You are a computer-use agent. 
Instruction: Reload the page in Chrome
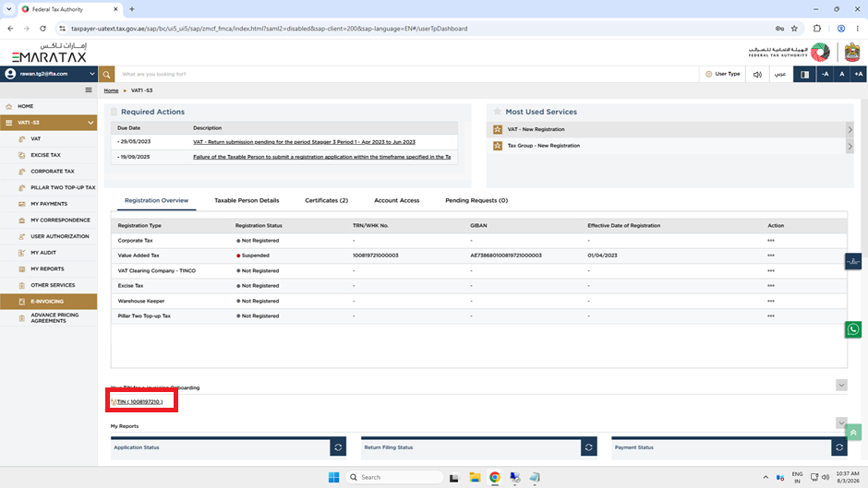coord(42,29)
